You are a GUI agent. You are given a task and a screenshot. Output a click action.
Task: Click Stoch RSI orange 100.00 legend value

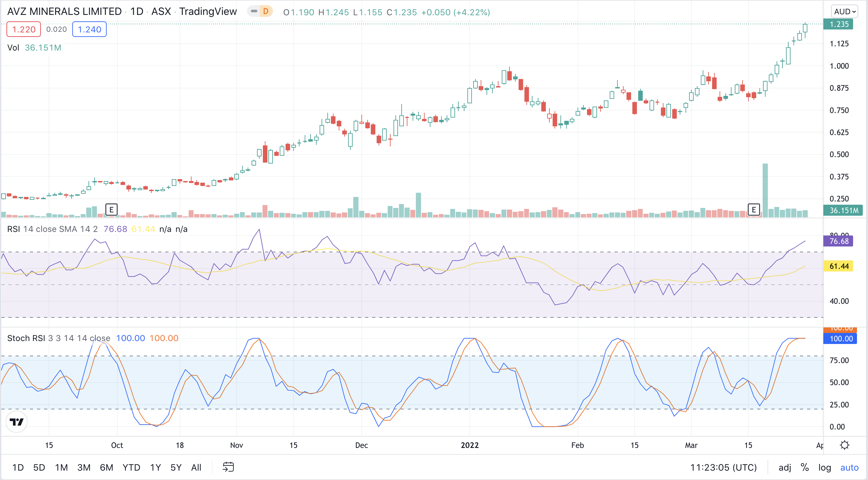coord(163,338)
